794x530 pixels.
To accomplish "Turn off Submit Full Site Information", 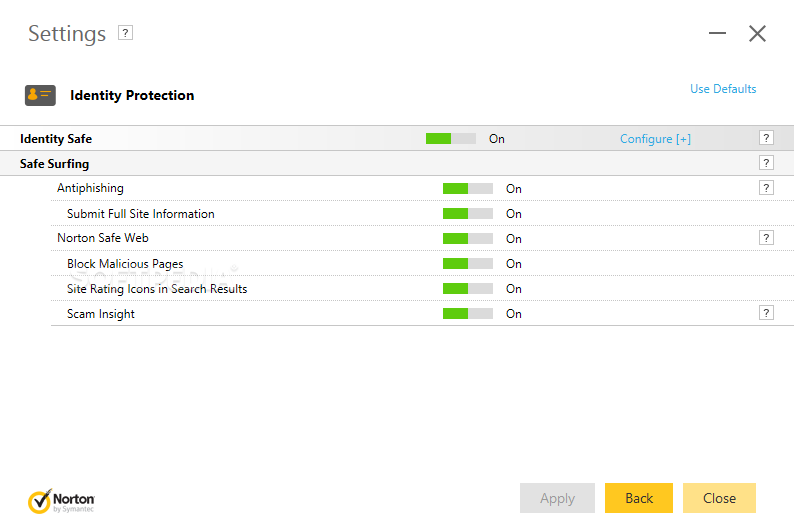I will tap(467, 214).
